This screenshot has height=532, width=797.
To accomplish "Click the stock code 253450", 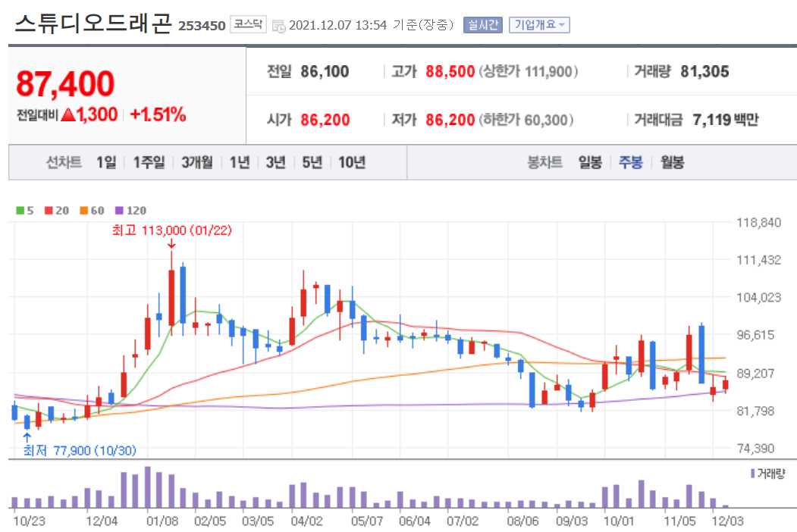I will point(202,26).
